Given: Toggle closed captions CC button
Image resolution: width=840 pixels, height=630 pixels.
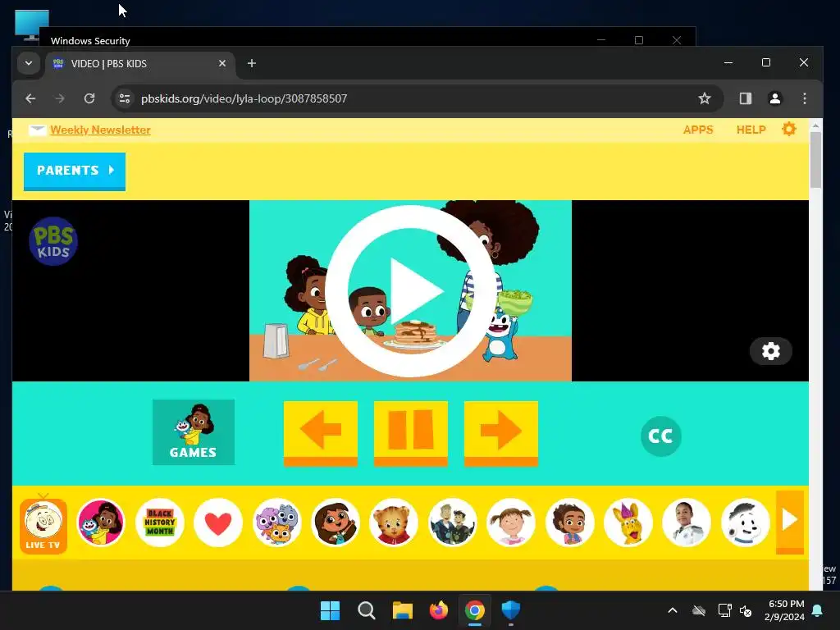Looking at the screenshot, I should click(x=660, y=436).
